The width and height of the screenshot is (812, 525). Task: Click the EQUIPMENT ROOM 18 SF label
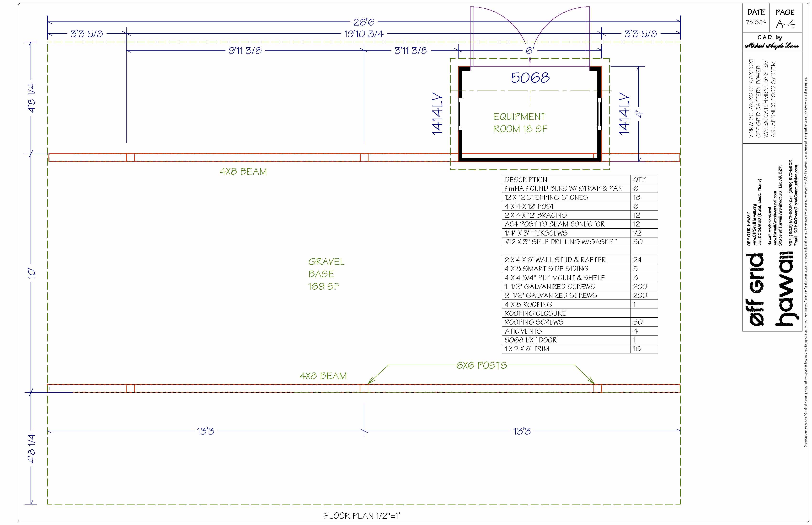tap(520, 123)
